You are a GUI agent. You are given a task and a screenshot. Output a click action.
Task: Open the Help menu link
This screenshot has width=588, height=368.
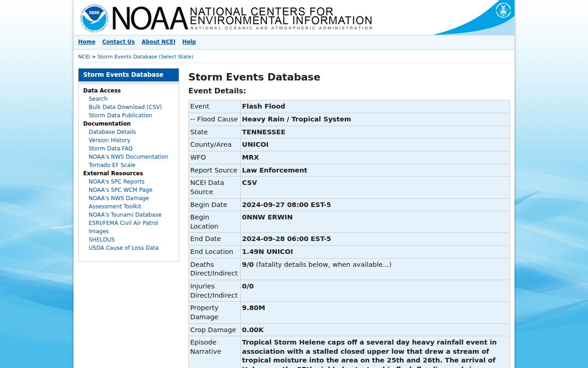(189, 42)
